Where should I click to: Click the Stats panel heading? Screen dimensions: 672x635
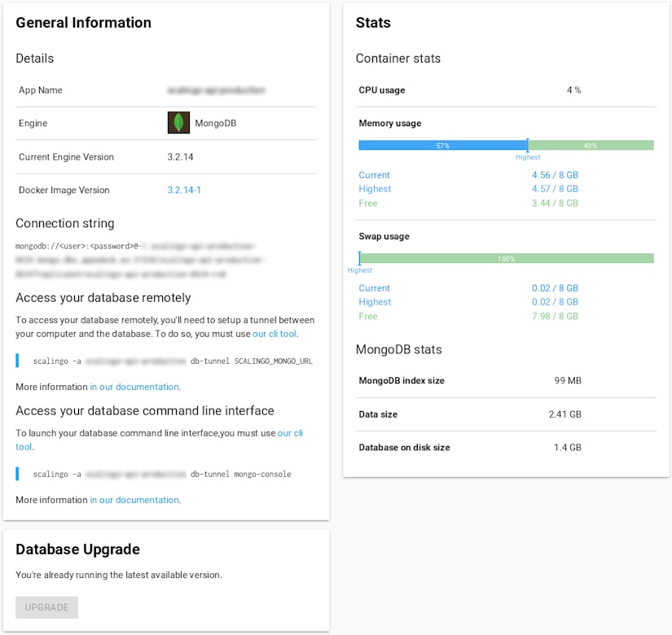[x=373, y=22]
